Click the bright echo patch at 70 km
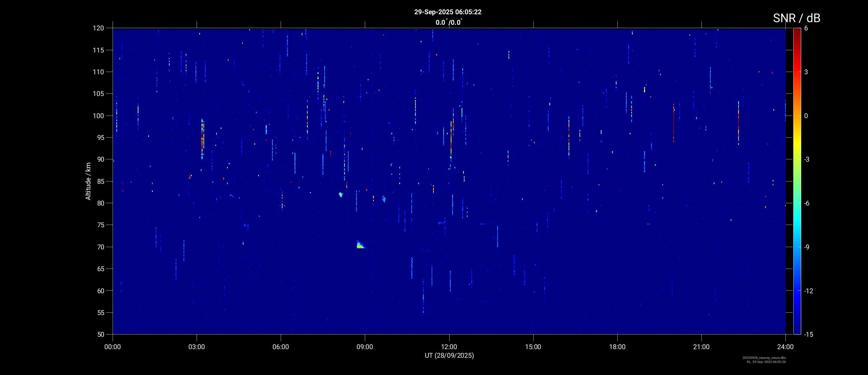This screenshot has height=375, width=868. 360,246
